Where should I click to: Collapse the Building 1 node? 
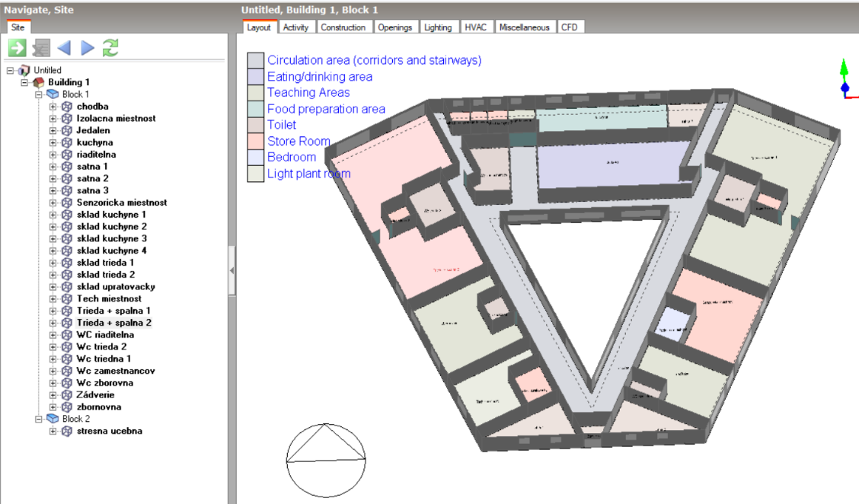click(x=24, y=82)
